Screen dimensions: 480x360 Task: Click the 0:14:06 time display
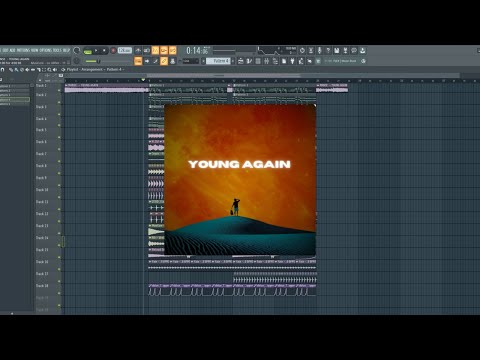[x=198, y=51]
